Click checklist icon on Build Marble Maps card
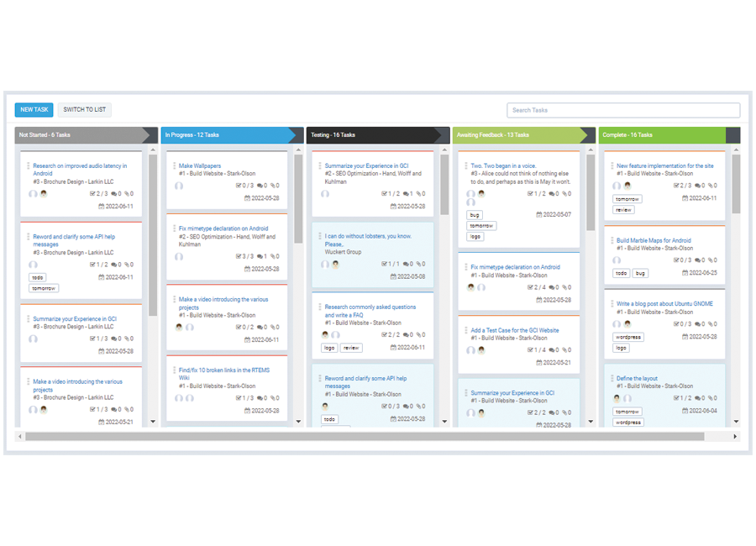 coord(676,260)
